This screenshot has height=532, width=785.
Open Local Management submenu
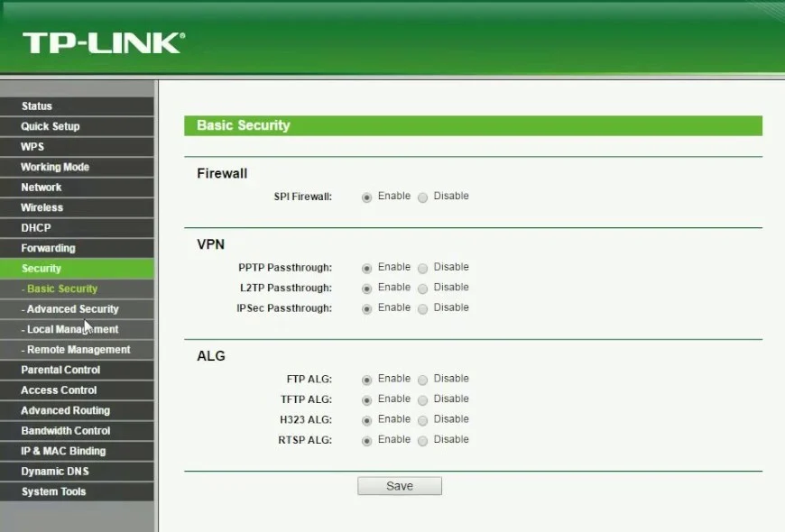pos(77,329)
